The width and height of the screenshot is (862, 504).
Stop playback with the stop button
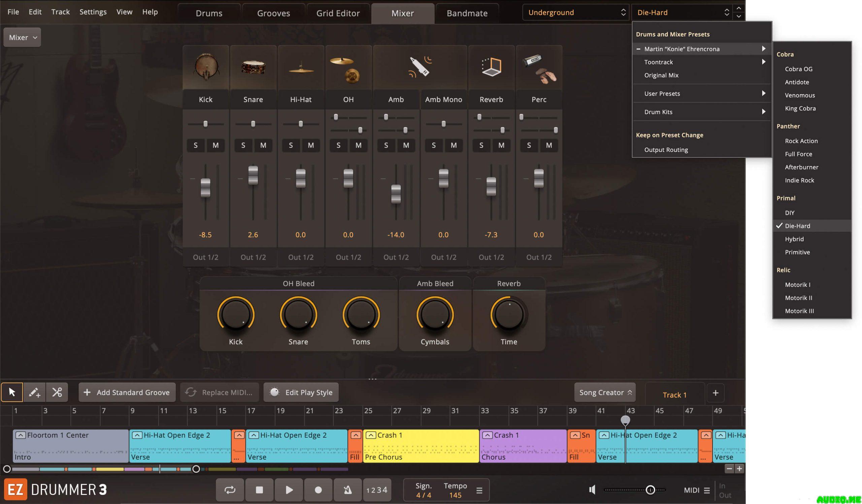pyautogui.click(x=259, y=490)
